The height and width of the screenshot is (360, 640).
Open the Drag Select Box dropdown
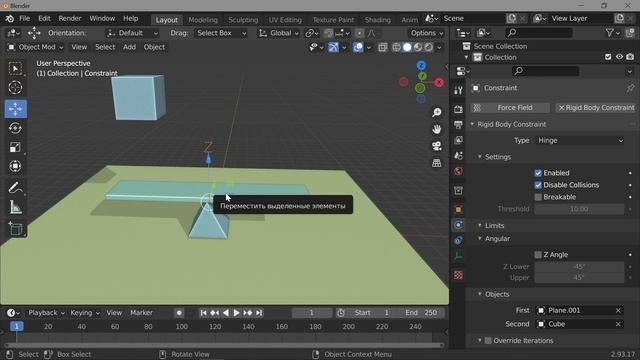(221, 33)
